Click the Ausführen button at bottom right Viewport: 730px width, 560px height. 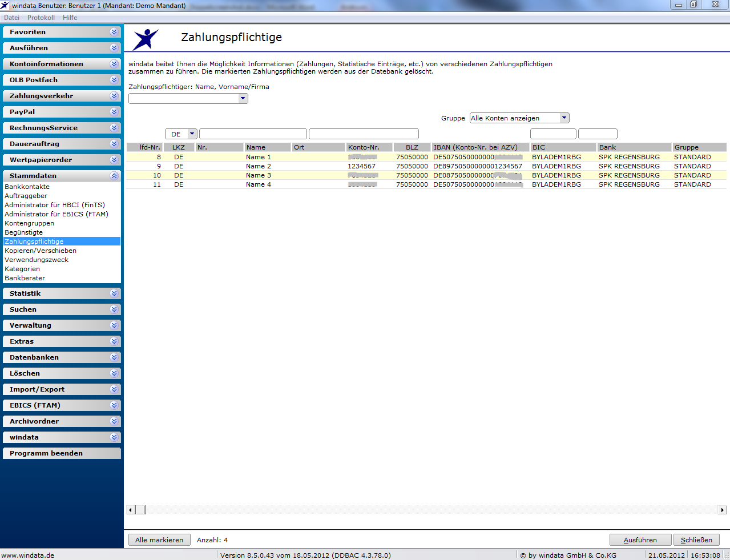640,540
